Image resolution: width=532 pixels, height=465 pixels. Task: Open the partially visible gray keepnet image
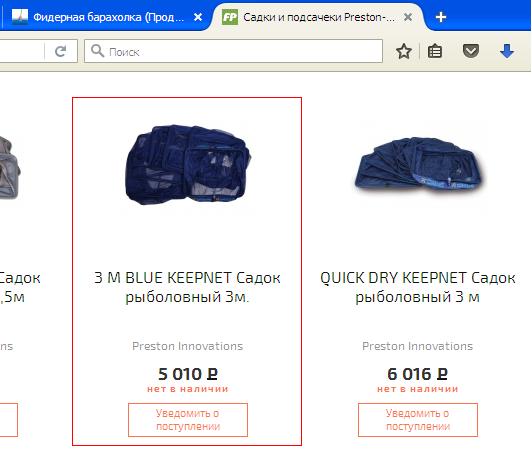point(10,168)
